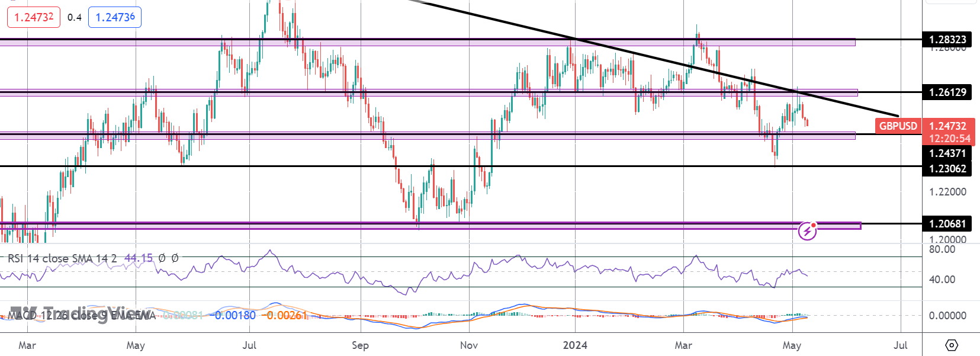Click the Sep label on time axis
This screenshot has width=980, height=356.
(360, 345)
